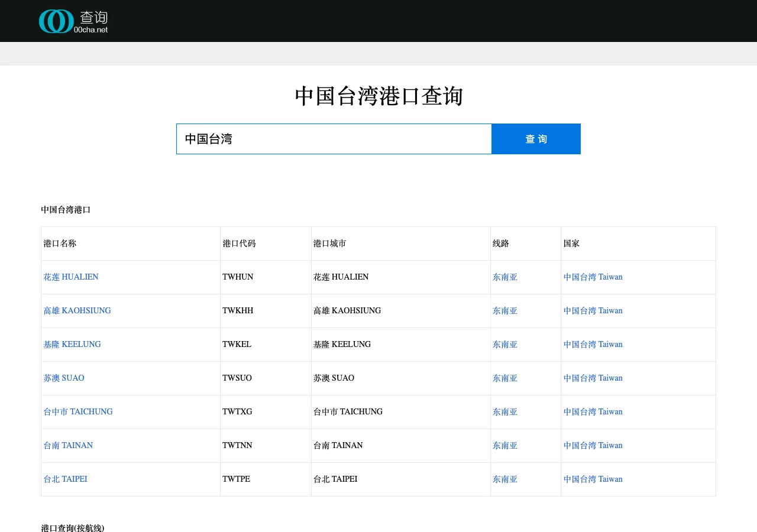Click 东南亚 route in the TAINAN row
Viewport: 757px width, 532px height.
tap(505, 445)
